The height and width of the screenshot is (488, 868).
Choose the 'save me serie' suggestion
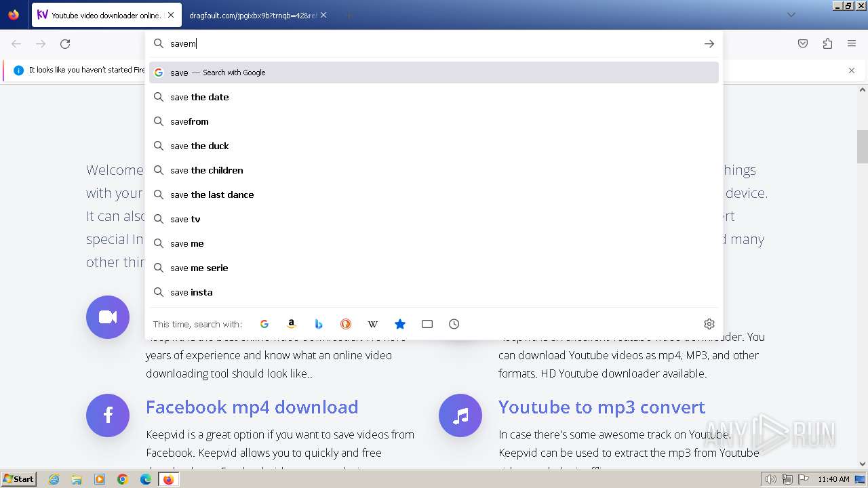pyautogui.click(x=434, y=268)
